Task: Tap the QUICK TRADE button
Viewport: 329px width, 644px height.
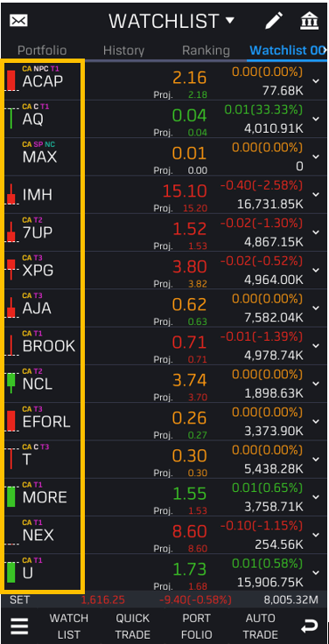Action: coord(132,627)
